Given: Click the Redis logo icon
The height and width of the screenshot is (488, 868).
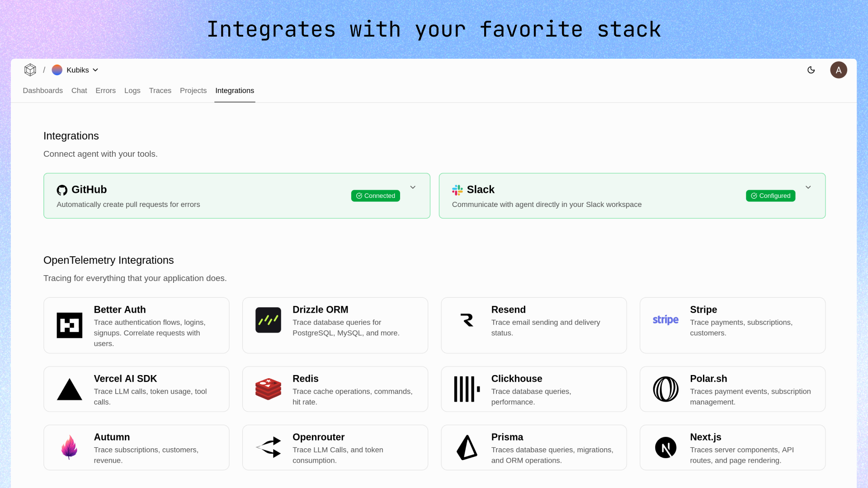Looking at the screenshot, I should click(268, 389).
